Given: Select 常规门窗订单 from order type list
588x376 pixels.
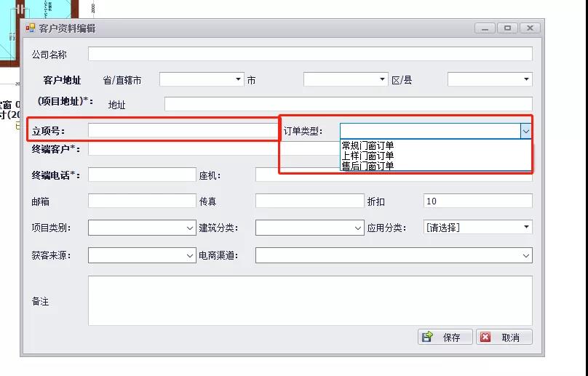Looking at the screenshot, I should coord(368,145).
